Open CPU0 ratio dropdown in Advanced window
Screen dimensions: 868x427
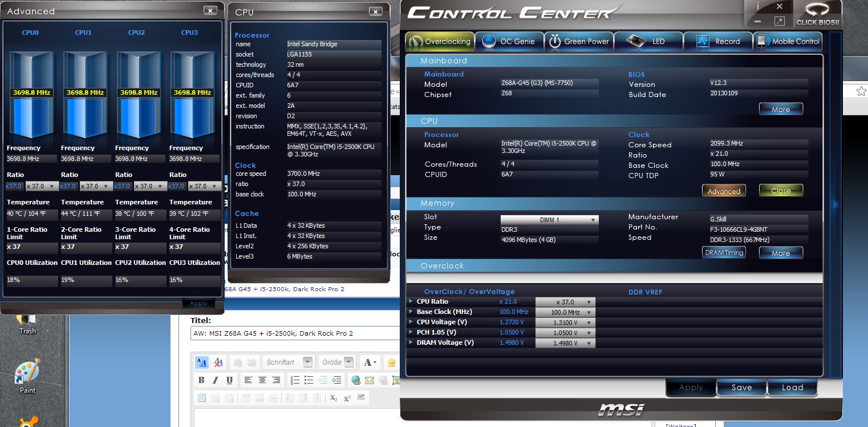[x=42, y=186]
